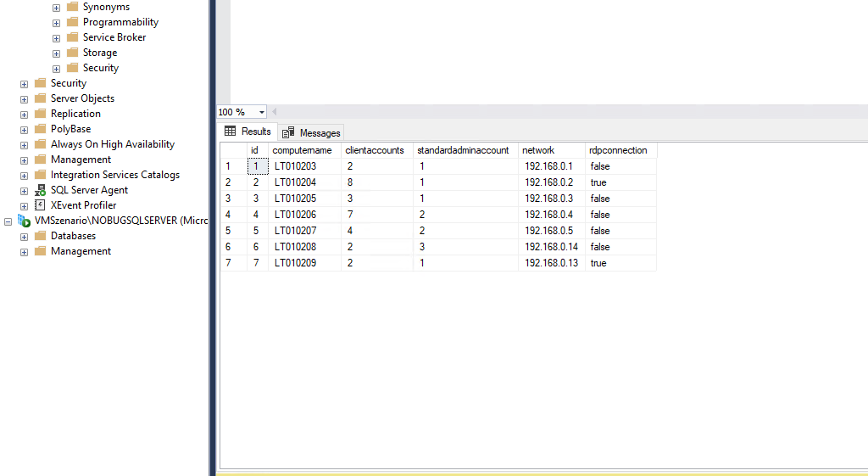868x476 pixels.
Task: Click the Replication folder icon
Action: coord(40,114)
